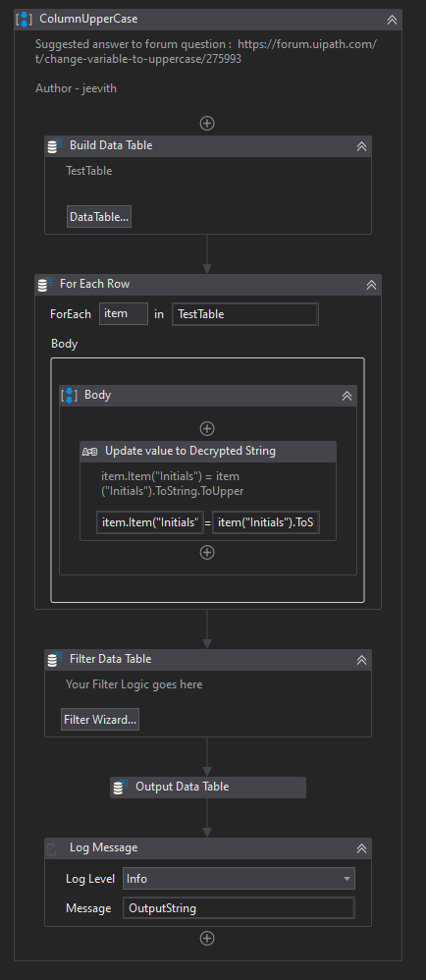
Task: Collapse the Build Data Table activity
Action: pos(361,146)
